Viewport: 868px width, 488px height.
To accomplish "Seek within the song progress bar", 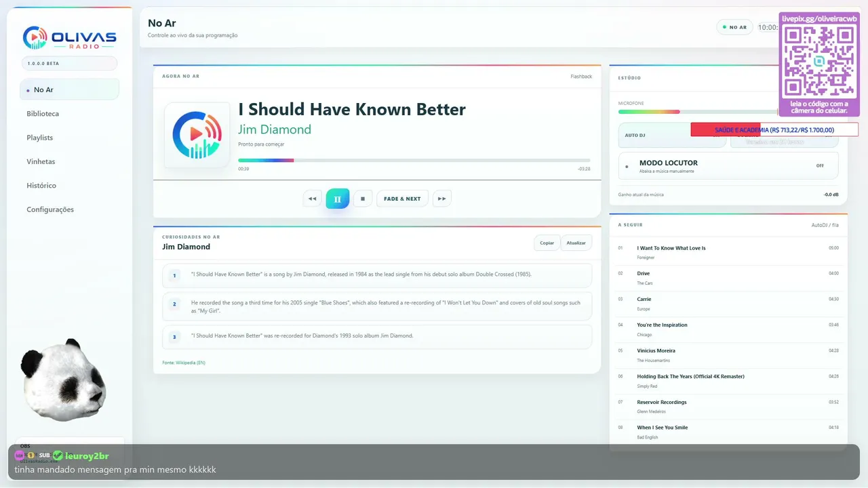I will point(414,161).
